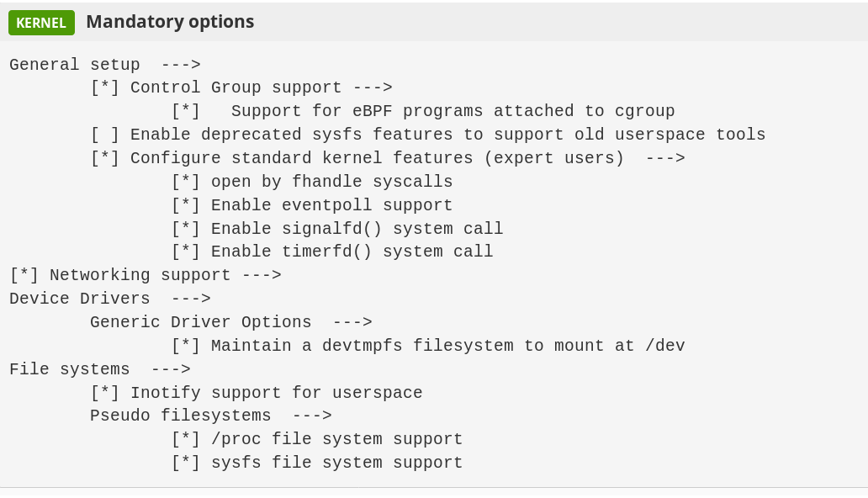Enable deprecated sysfs features checkbox

tap(104, 135)
